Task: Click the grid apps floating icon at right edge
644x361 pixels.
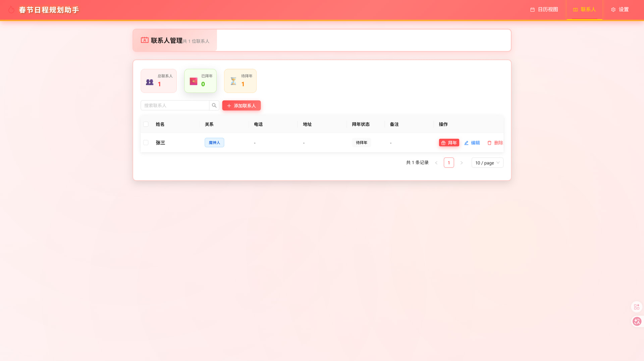Action: 637,307
